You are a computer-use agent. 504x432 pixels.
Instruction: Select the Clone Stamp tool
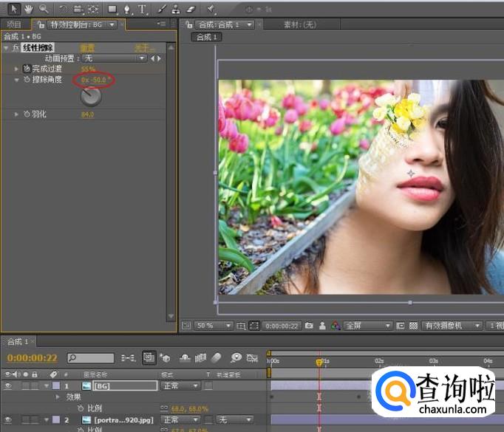(175, 9)
